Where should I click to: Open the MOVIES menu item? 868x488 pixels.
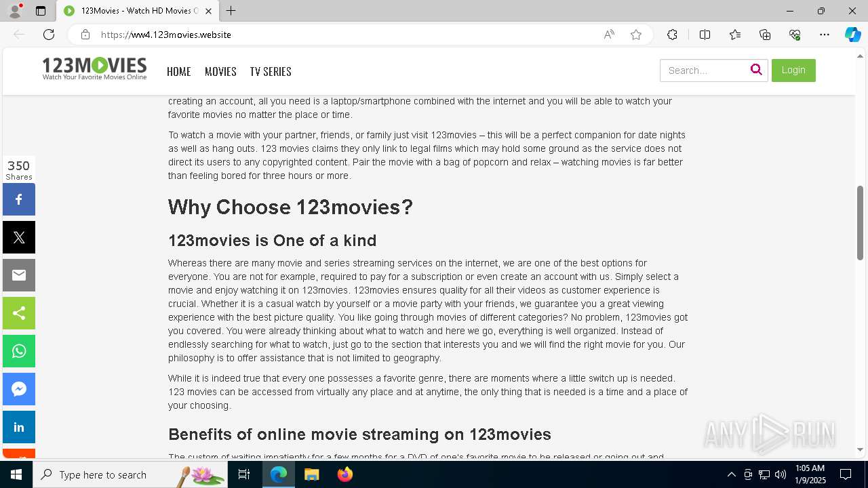pyautogui.click(x=220, y=71)
